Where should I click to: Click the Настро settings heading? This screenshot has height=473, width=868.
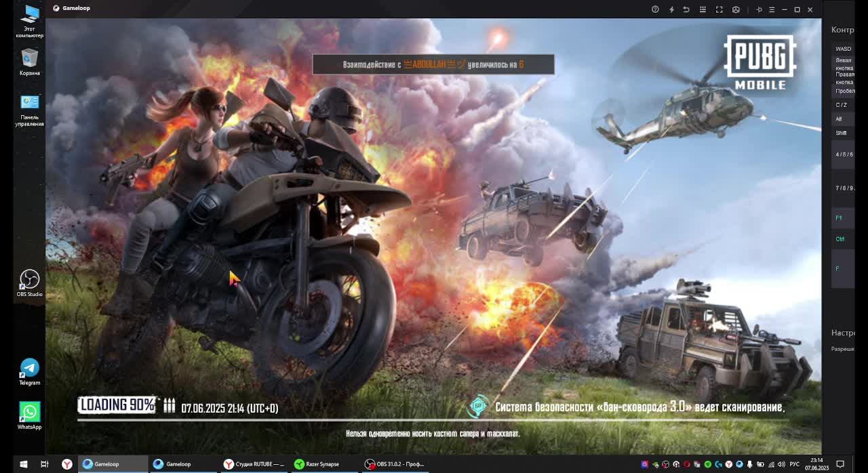(843, 333)
